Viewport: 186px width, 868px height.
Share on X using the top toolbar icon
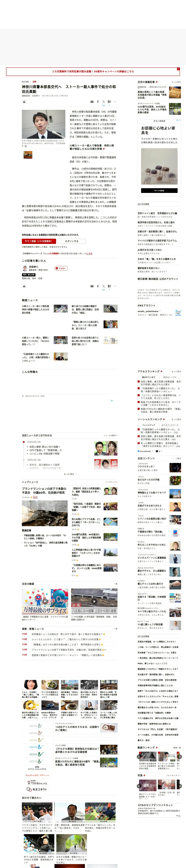click(x=104, y=101)
